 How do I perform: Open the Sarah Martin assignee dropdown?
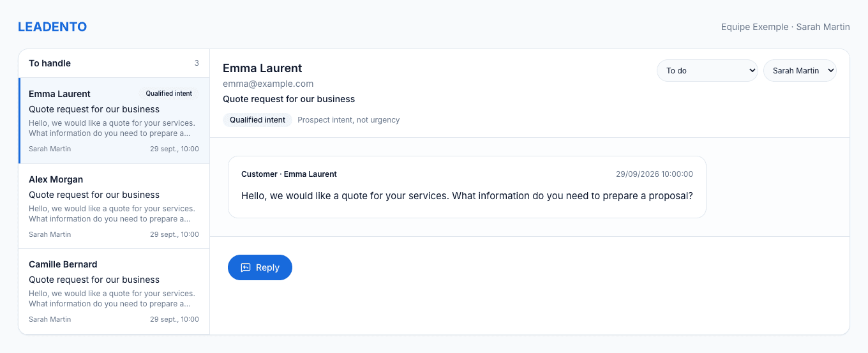point(800,70)
